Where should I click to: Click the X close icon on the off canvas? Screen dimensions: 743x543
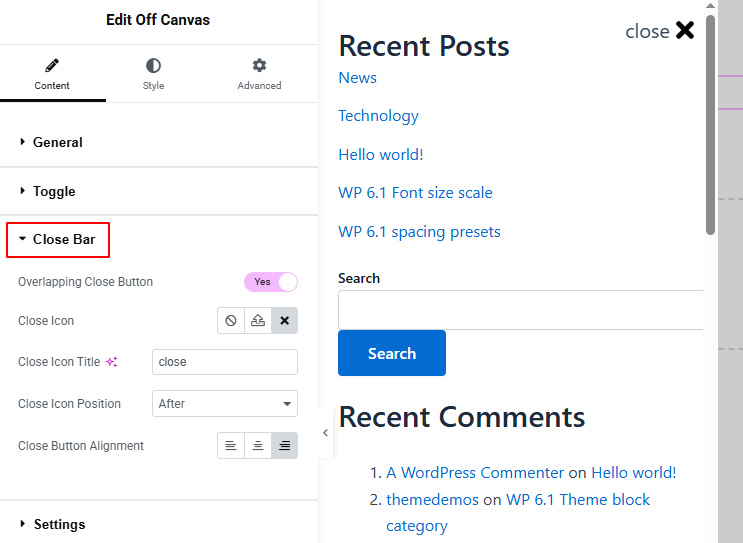[x=685, y=30]
